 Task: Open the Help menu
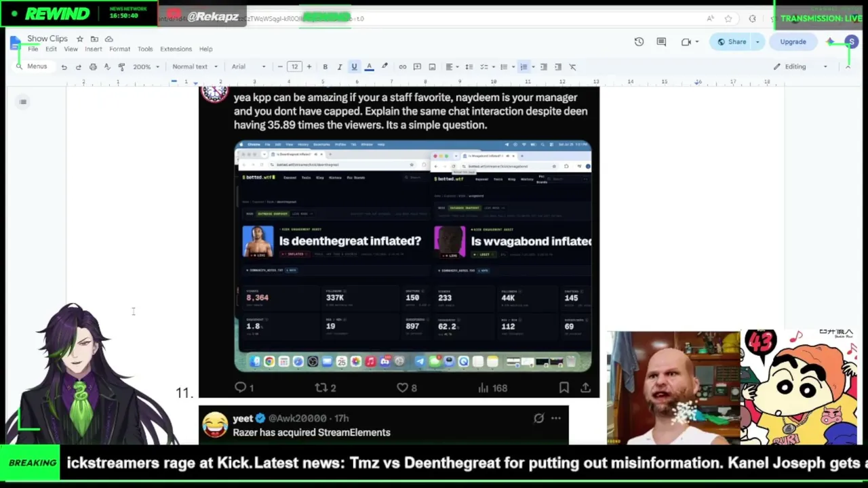(x=205, y=49)
